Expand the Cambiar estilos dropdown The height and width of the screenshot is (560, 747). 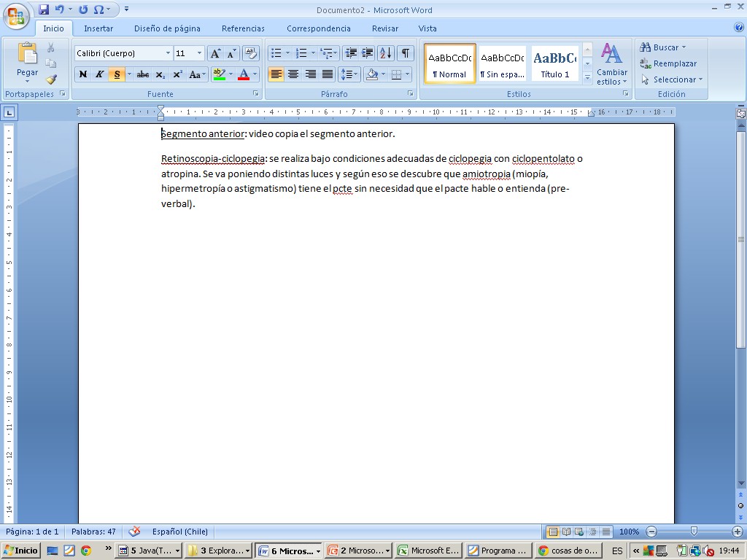pyautogui.click(x=612, y=64)
